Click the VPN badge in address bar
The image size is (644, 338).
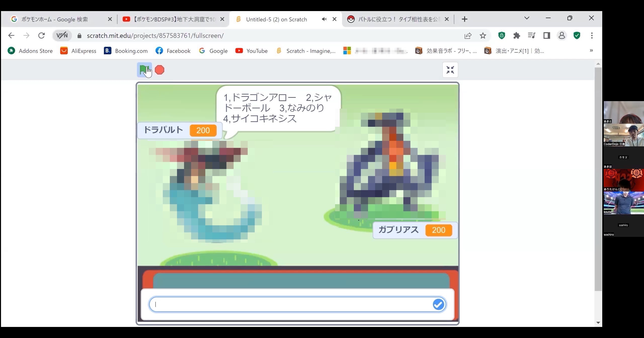pos(62,35)
